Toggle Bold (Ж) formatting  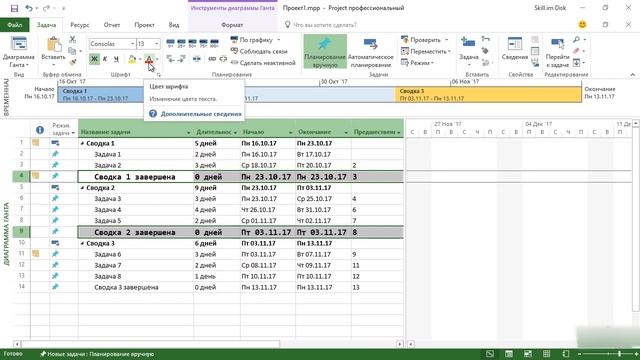pyautogui.click(x=94, y=59)
